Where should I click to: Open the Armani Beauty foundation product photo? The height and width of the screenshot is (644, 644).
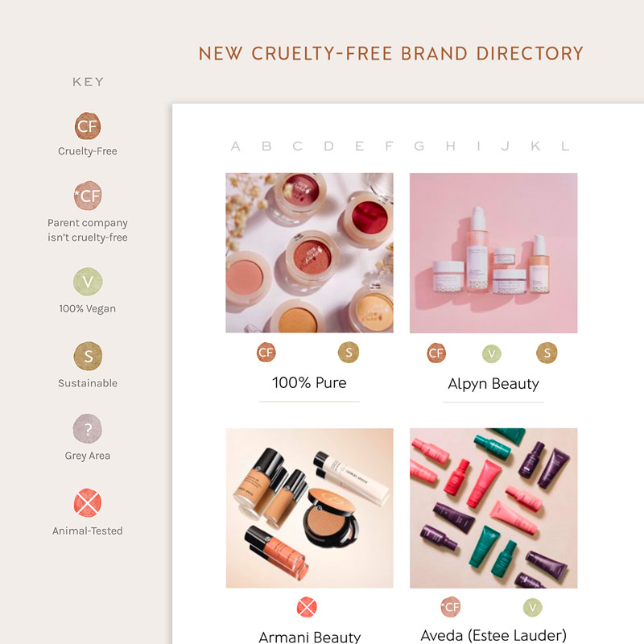point(309,508)
